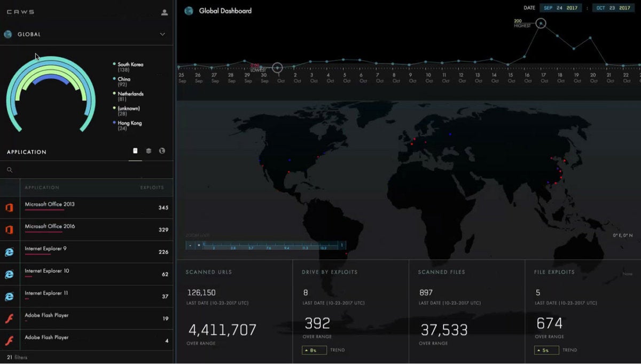Image resolution: width=641 pixels, height=364 pixels.
Task: Click the application search field
Action: (x=87, y=170)
